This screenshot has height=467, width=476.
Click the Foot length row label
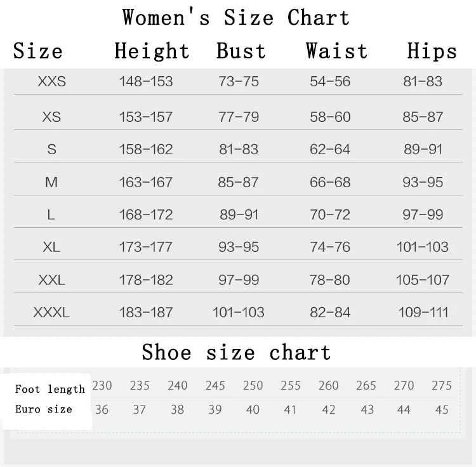click(50, 389)
